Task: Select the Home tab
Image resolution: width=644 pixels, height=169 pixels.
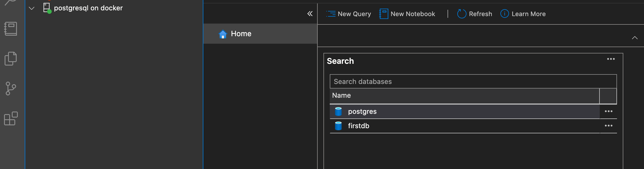Action: coord(241,34)
